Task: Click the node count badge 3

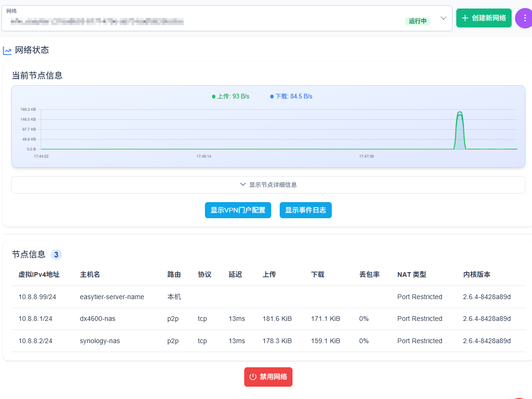Action: click(x=56, y=255)
